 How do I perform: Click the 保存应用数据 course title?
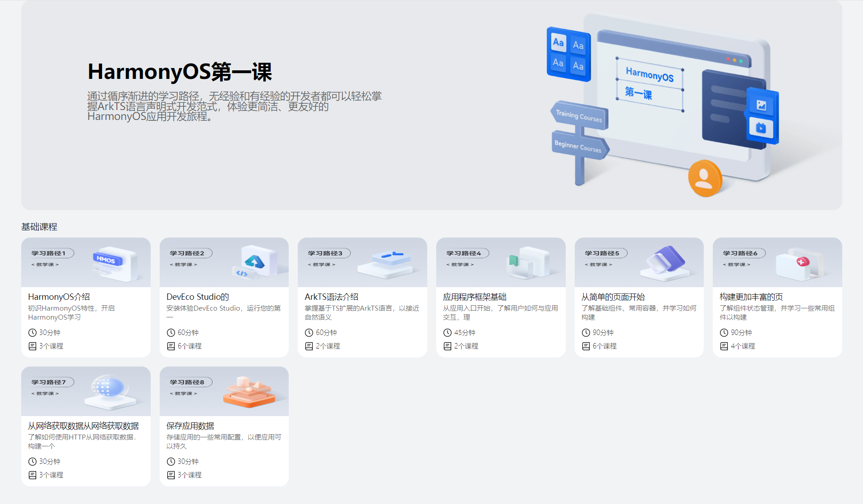coord(190,426)
